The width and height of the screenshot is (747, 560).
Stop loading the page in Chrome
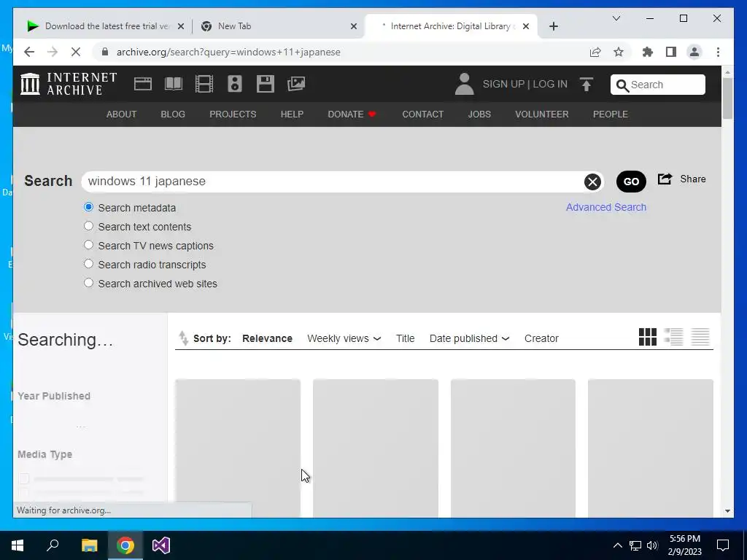[x=76, y=52]
